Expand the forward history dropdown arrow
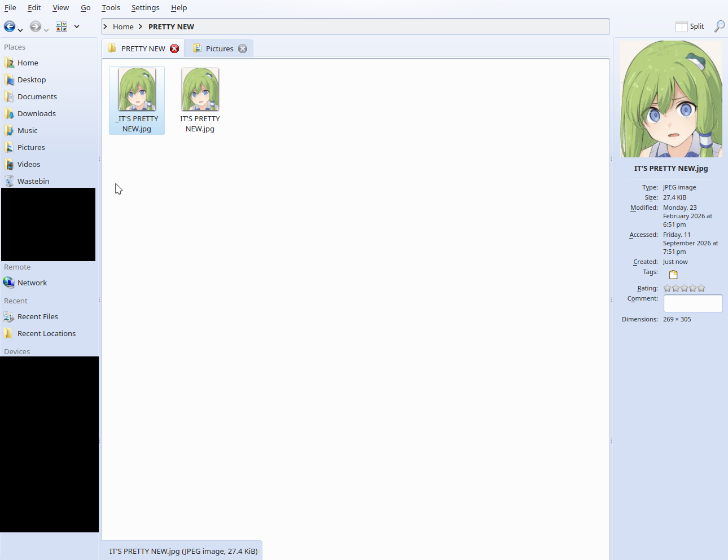Viewport: 728px width, 560px height. [46, 30]
